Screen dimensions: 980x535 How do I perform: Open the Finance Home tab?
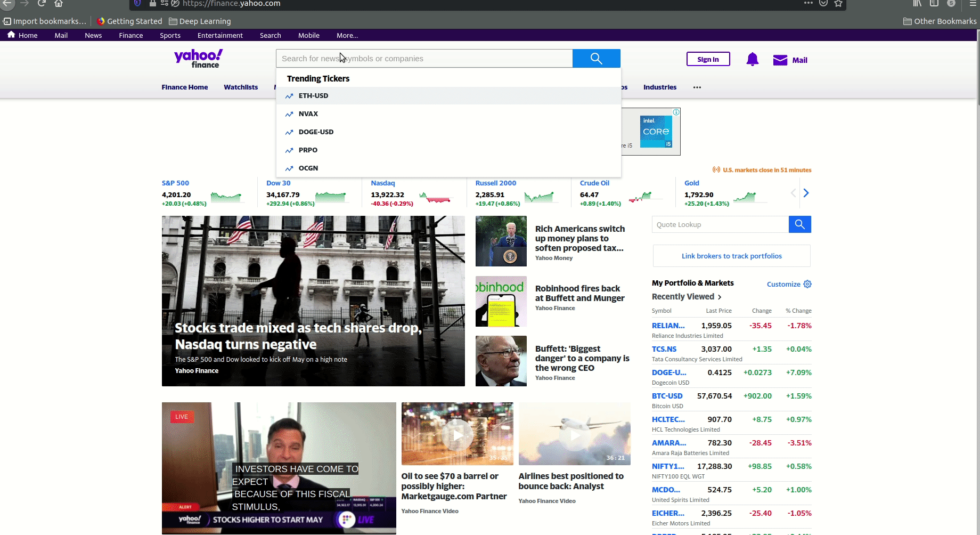point(185,87)
